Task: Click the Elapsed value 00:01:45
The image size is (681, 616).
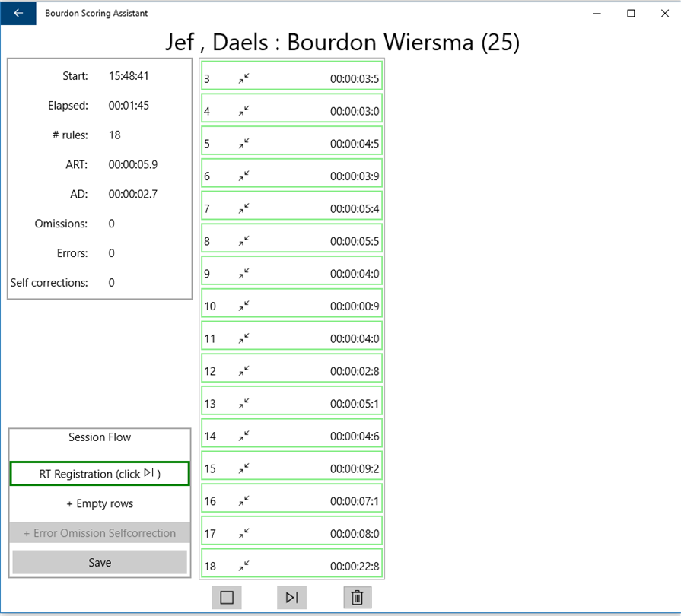Action: click(129, 106)
